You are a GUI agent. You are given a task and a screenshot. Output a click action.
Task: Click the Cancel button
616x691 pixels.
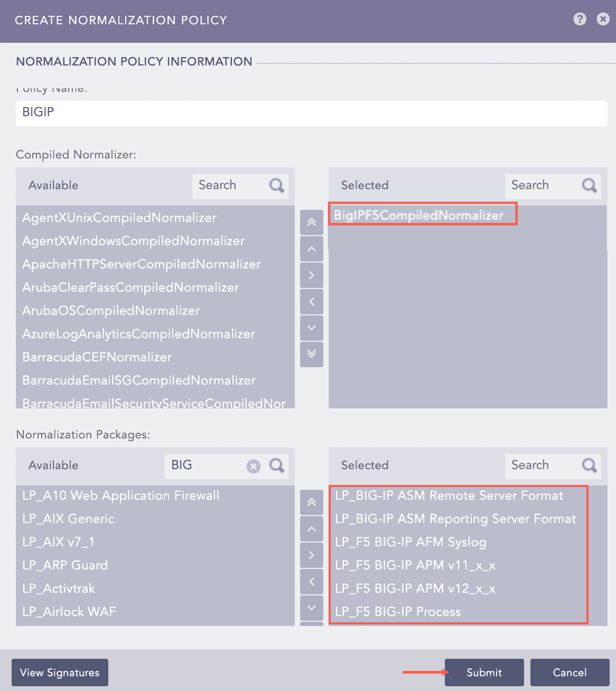(x=570, y=673)
